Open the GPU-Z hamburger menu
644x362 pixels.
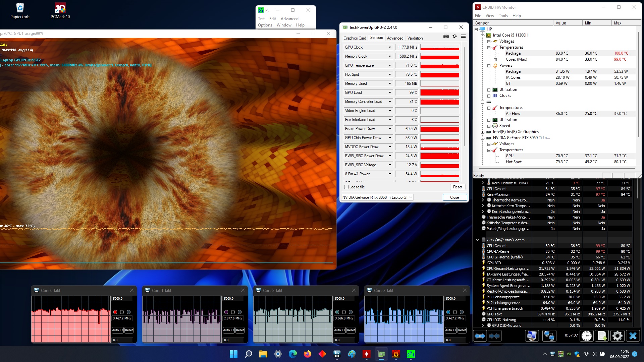pyautogui.click(x=463, y=36)
